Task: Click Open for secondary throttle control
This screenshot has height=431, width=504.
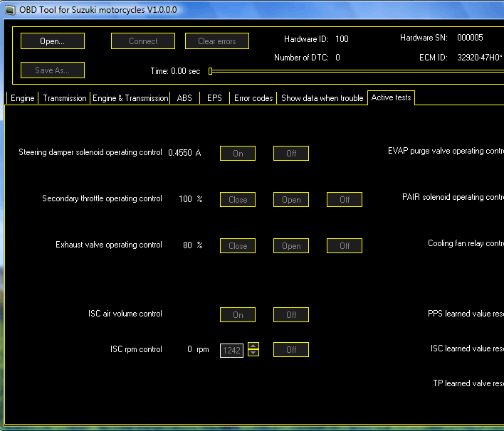Action: click(291, 200)
